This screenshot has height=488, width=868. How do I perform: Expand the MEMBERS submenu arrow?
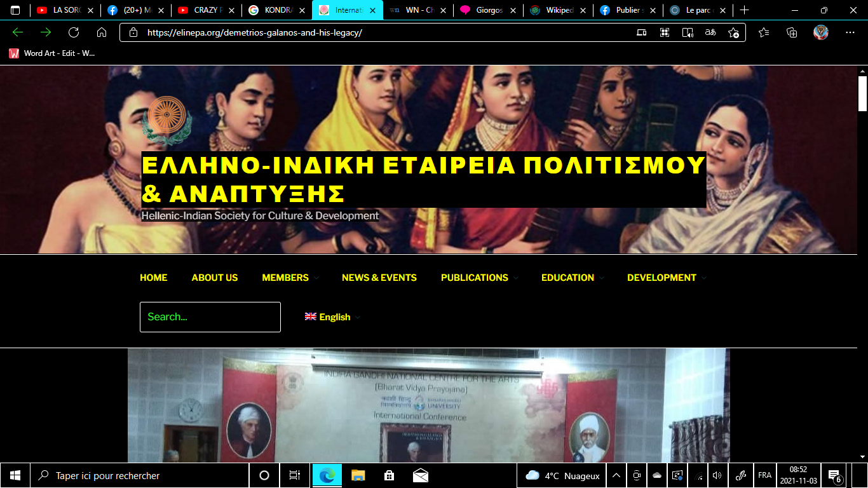click(x=316, y=278)
